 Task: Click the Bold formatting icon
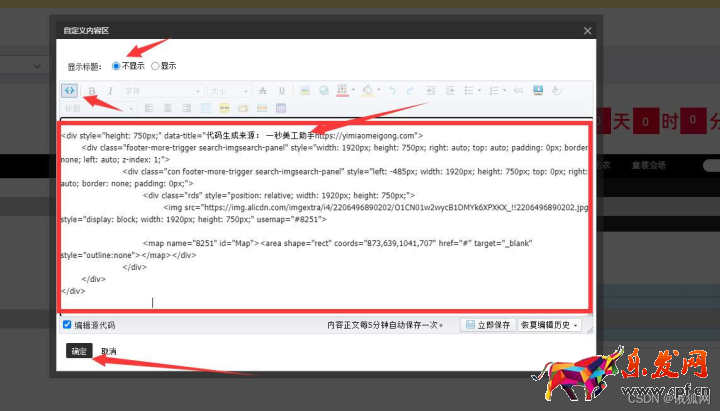coord(92,91)
